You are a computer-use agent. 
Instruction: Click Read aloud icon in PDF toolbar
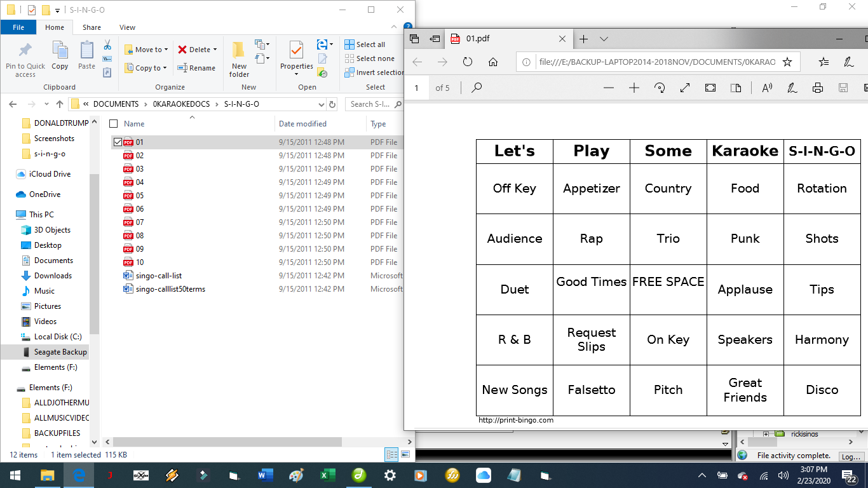click(x=767, y=88)
